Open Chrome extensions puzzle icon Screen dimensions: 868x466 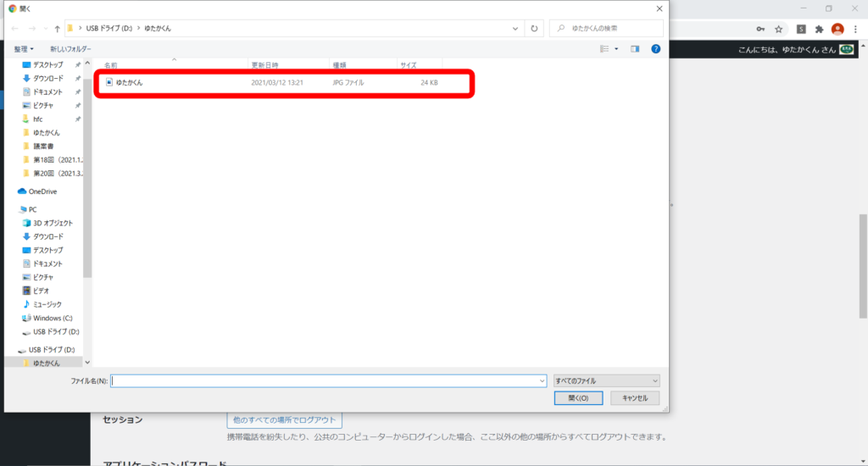point(819,29)
